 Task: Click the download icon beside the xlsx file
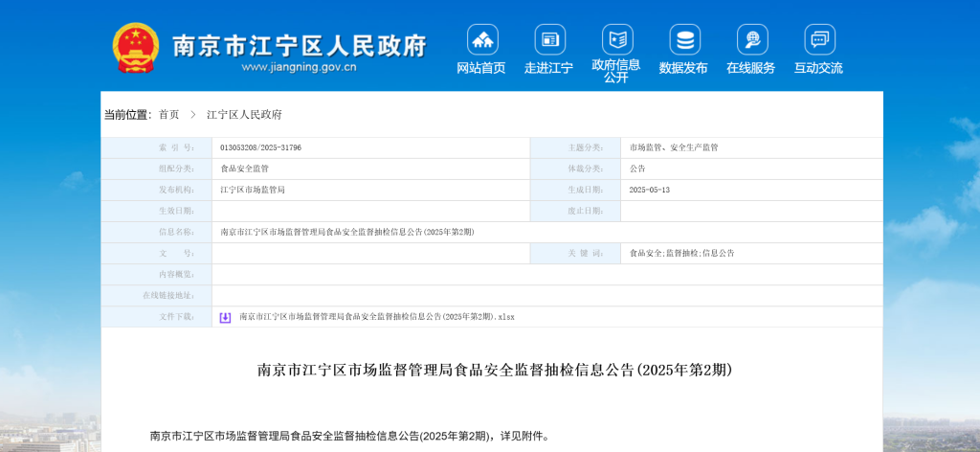pyautogui.click(x=226, y=317)
